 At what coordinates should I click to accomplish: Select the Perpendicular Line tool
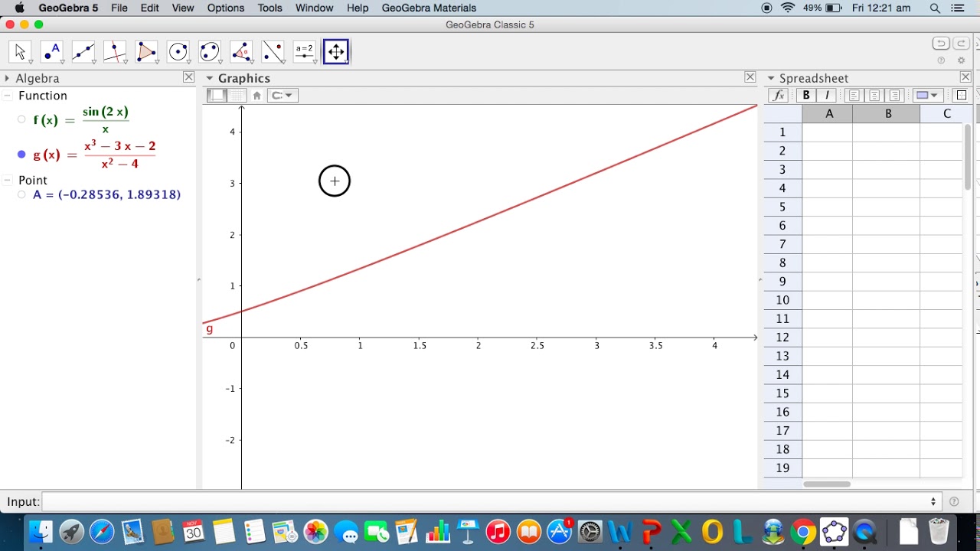coord(115,52)
